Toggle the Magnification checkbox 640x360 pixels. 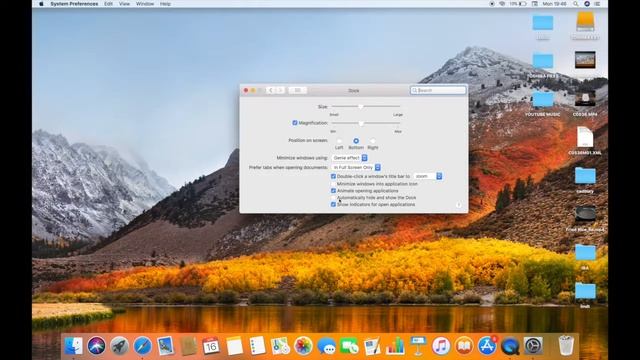pos(295,123)
